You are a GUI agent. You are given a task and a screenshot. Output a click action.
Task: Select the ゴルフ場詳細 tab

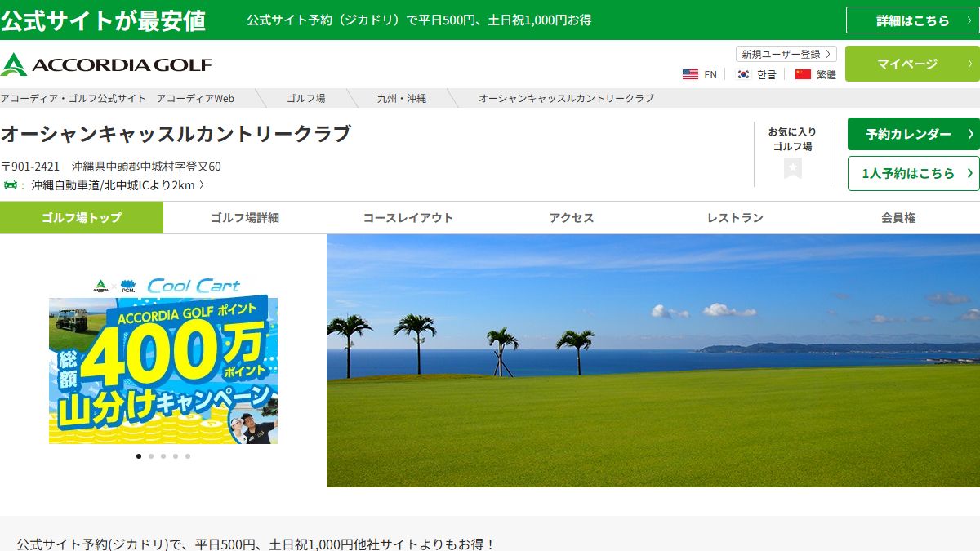pos(245,217)
